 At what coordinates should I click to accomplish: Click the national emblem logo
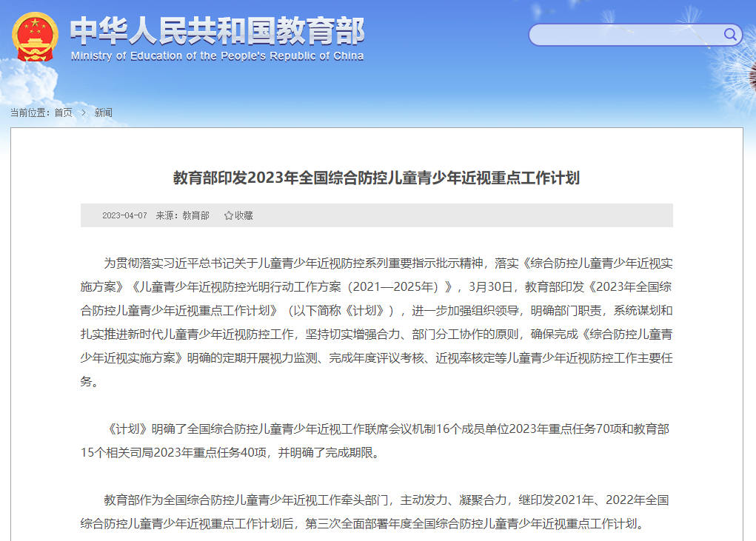(36, 36)
